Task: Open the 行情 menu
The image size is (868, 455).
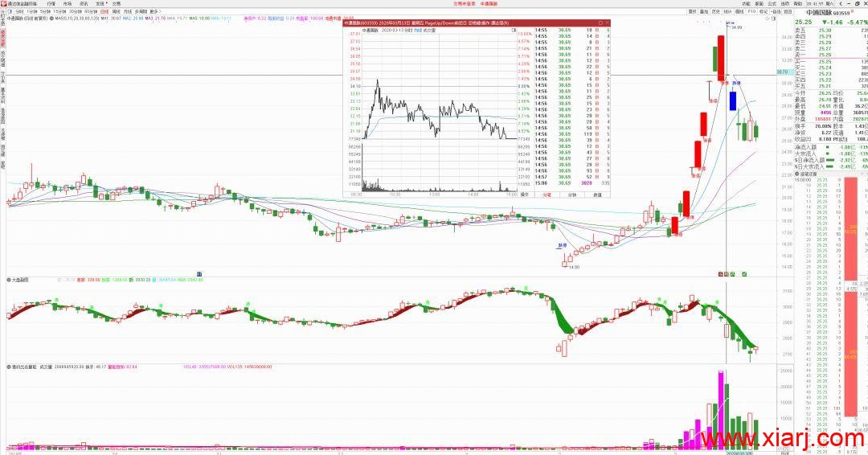Action: tap(51, 3)
